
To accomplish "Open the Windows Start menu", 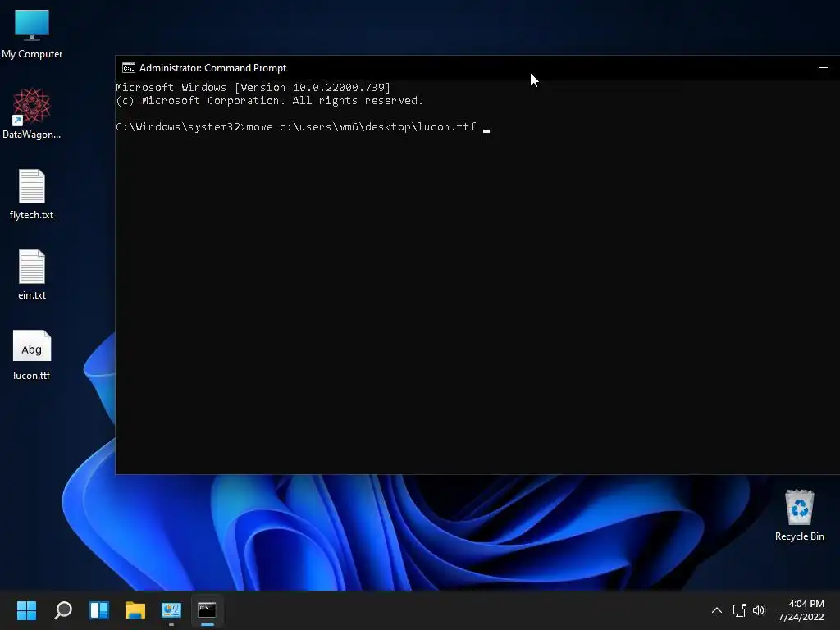I will [26, 610].
